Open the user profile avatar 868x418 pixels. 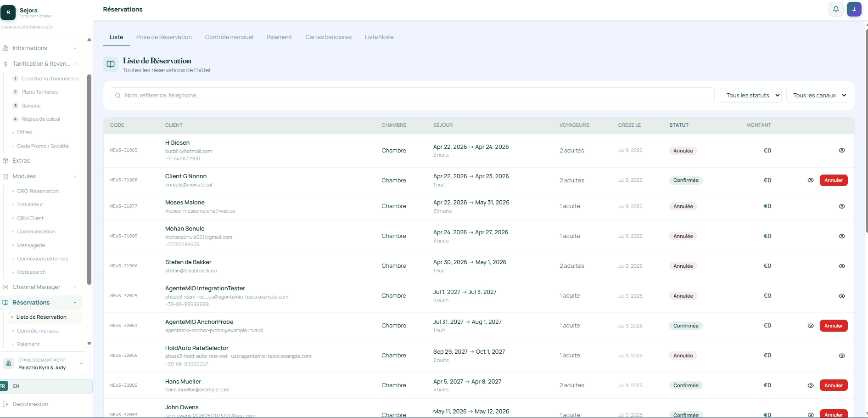click(854, 9)
